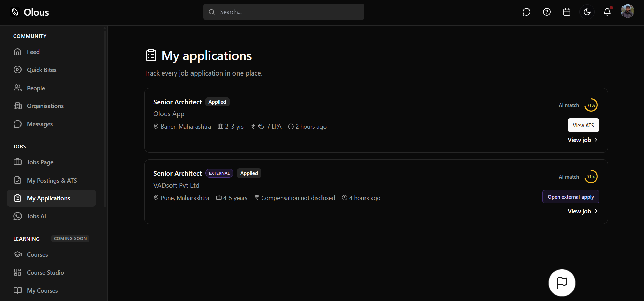Click the Feed home icon

17,52
